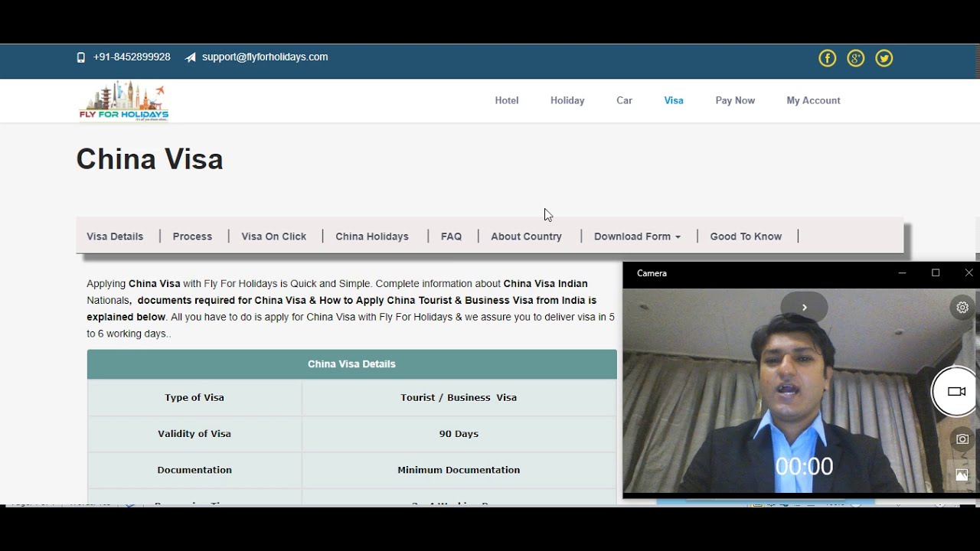Click the paper plane email icon

tap(191, 57)
